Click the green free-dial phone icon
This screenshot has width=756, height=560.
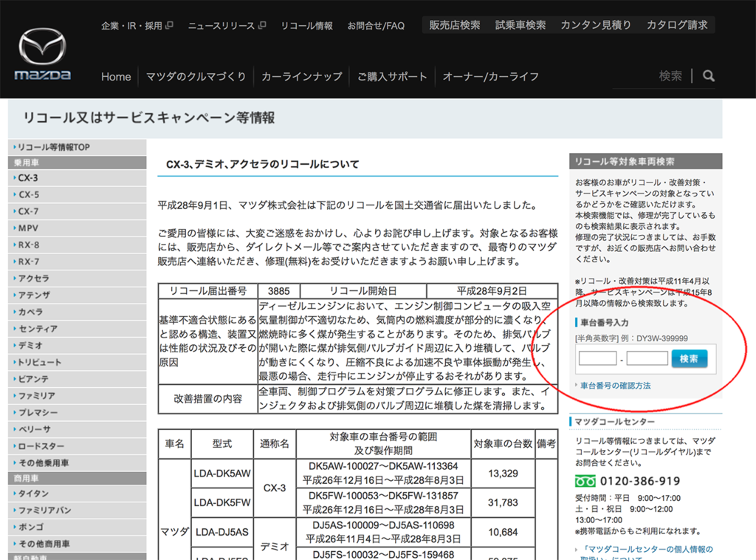pos(585,481)
